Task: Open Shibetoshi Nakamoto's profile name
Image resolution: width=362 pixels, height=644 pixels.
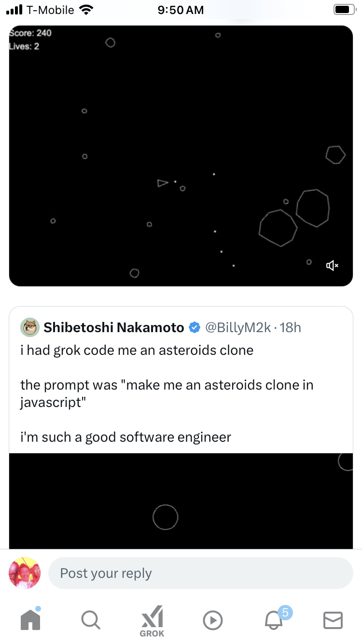Action: click(114, 328)
